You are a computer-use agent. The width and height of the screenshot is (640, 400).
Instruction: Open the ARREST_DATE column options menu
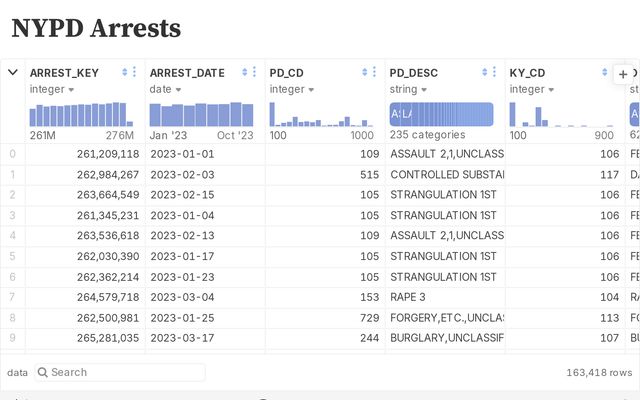[255, 72]
